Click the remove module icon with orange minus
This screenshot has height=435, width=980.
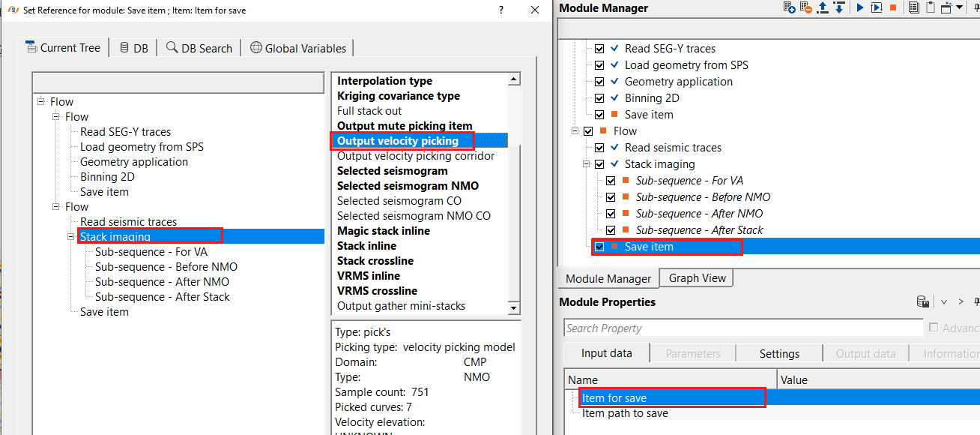[805, 7]
